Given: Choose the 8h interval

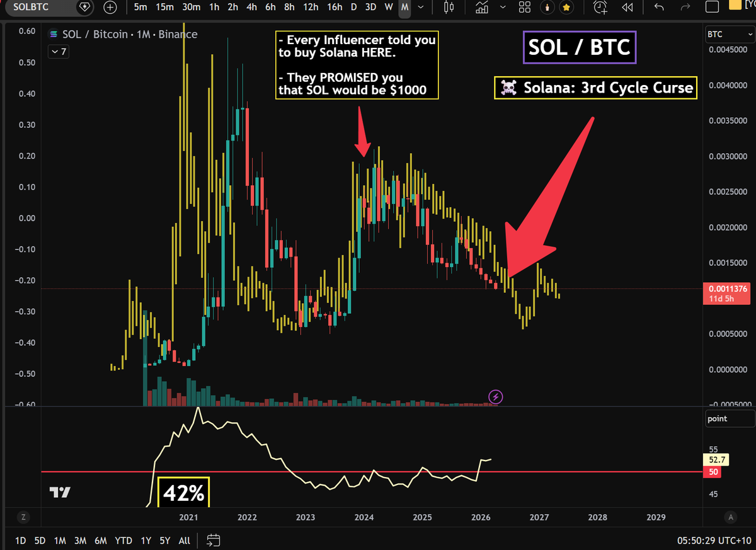Looking at the screenshot, I should (x=290, y=8).
